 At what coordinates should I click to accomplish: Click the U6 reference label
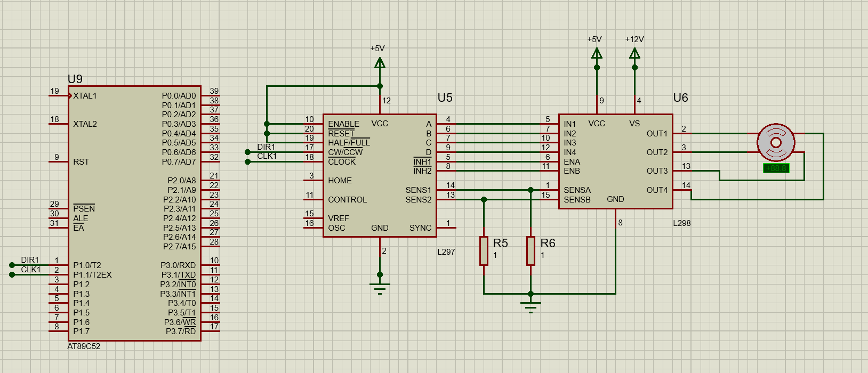click(680, 98)
